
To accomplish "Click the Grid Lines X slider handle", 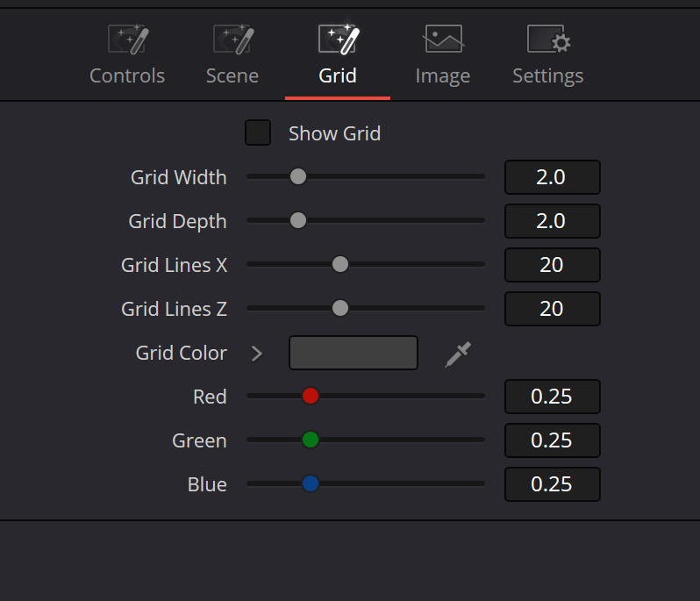I will point(340,264).
